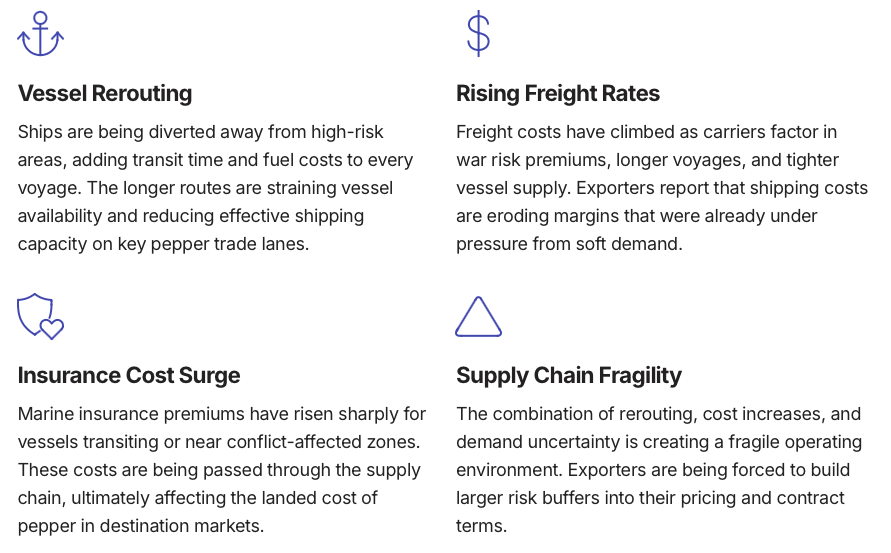Select the Supply Chain Fragility heading
This screenshot has width=891, height=553.
(569, 376)
